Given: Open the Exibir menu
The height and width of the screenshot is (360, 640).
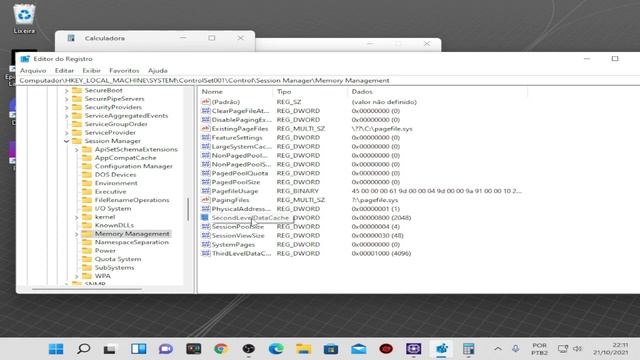Looking at the screenshot, I should coord(91,71).
